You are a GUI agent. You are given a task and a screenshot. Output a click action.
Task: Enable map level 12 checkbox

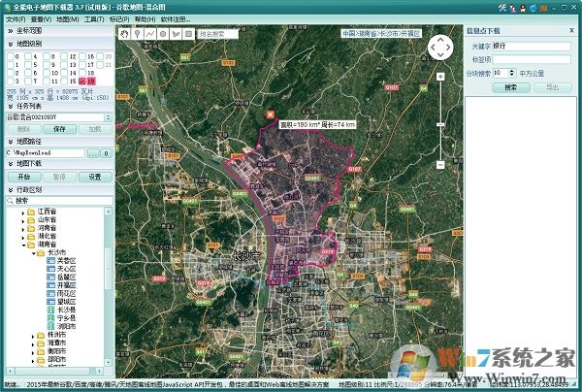click(x=64, y=56)
